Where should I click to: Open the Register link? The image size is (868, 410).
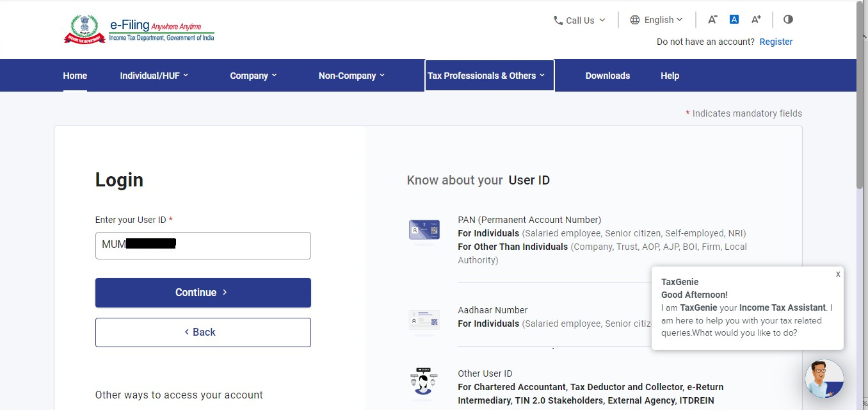click(776, 41)
